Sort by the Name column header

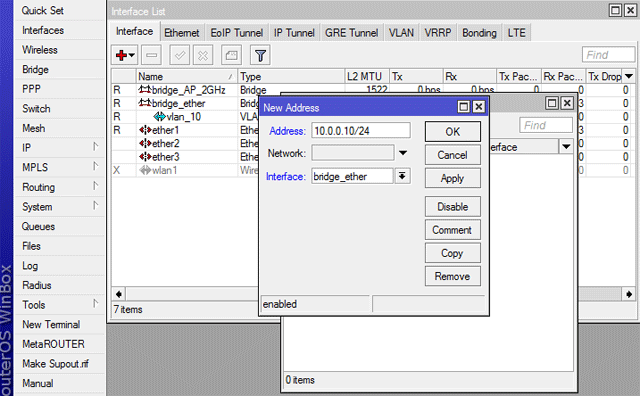(x=187, y=76)
